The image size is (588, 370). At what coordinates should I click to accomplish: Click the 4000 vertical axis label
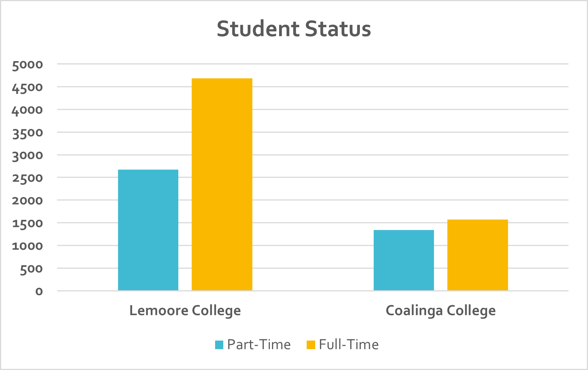(x=28, y=110)
